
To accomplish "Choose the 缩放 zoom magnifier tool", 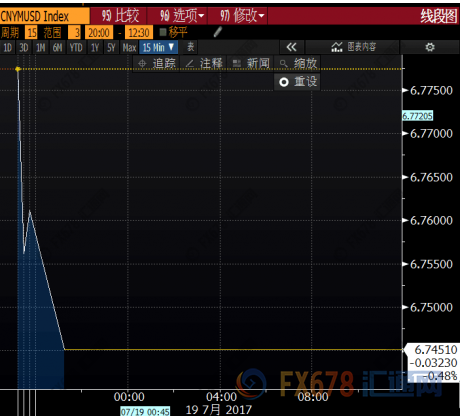I will point(298,63).
